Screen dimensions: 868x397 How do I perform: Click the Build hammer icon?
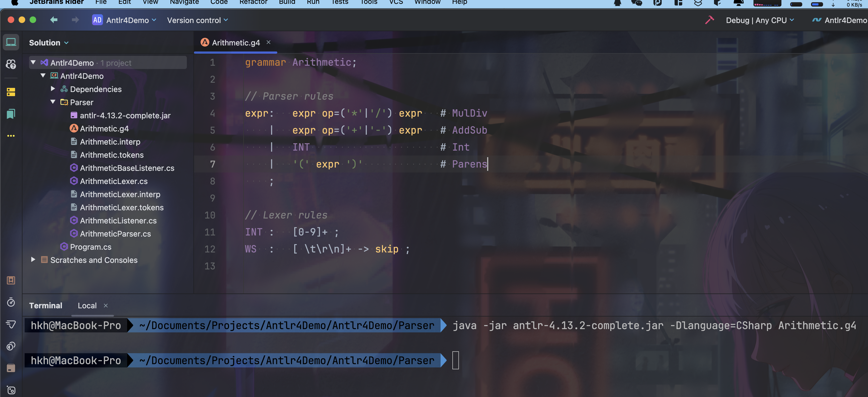(x=709, y=20)
